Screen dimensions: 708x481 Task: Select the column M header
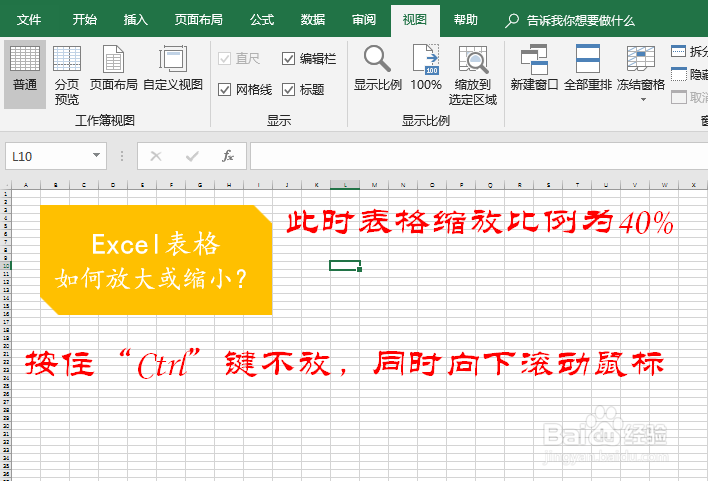[x=374, y=185]
